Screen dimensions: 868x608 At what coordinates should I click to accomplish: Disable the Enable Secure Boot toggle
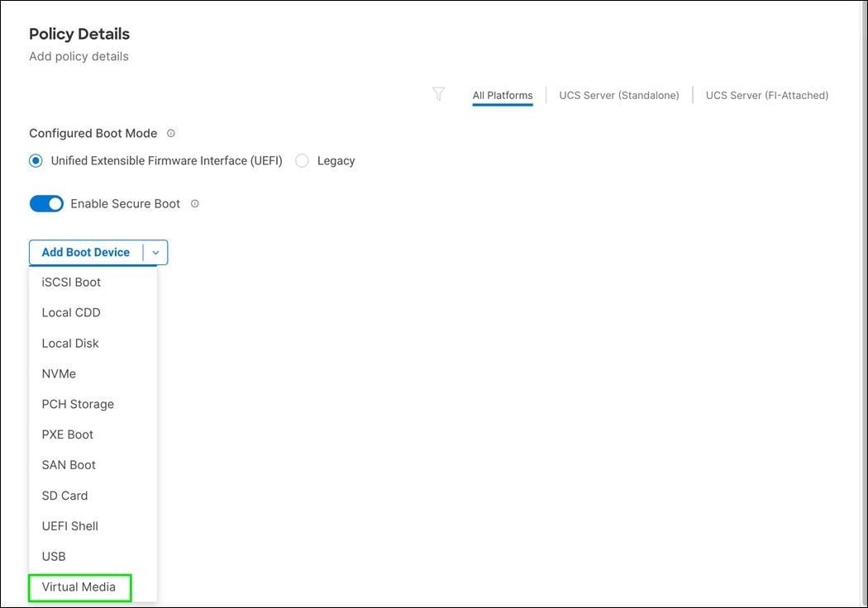tap(46, 202)
